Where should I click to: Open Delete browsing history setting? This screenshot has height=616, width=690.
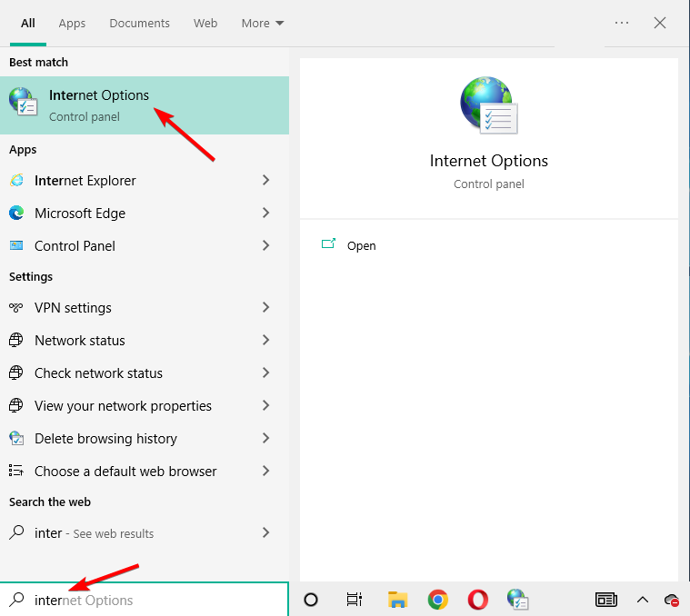point(145,438)
